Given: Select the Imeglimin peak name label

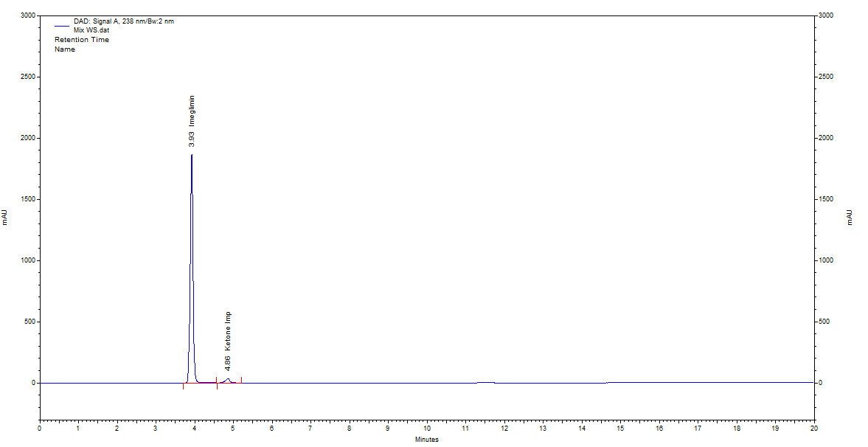Looking at the screenshot, I should [x=192, y=111].
